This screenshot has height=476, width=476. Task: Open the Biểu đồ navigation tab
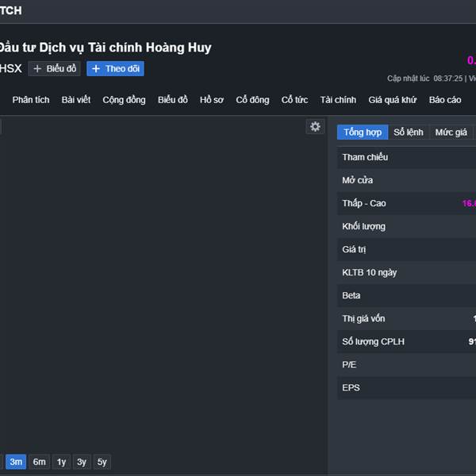pyautogui.click(x=172, y=100)
